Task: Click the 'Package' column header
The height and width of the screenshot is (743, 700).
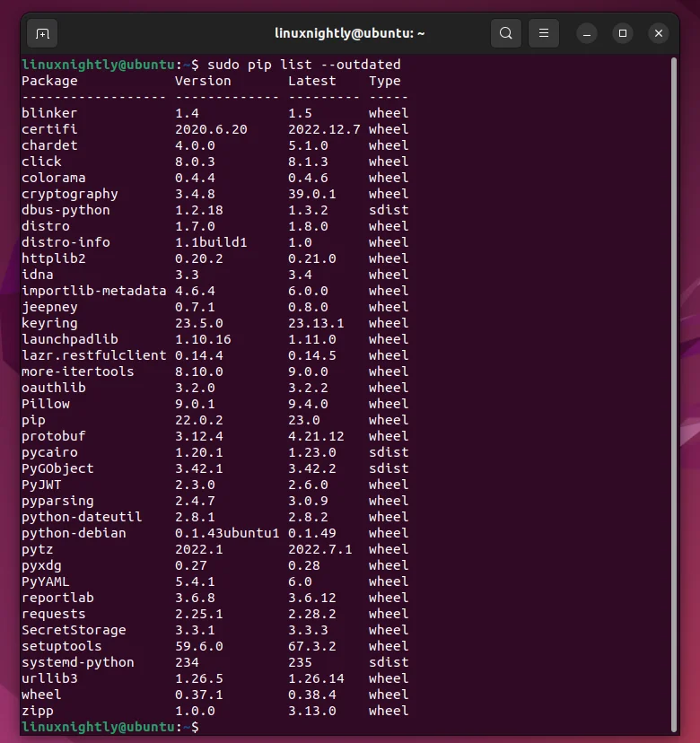Action: coord(49,81)
